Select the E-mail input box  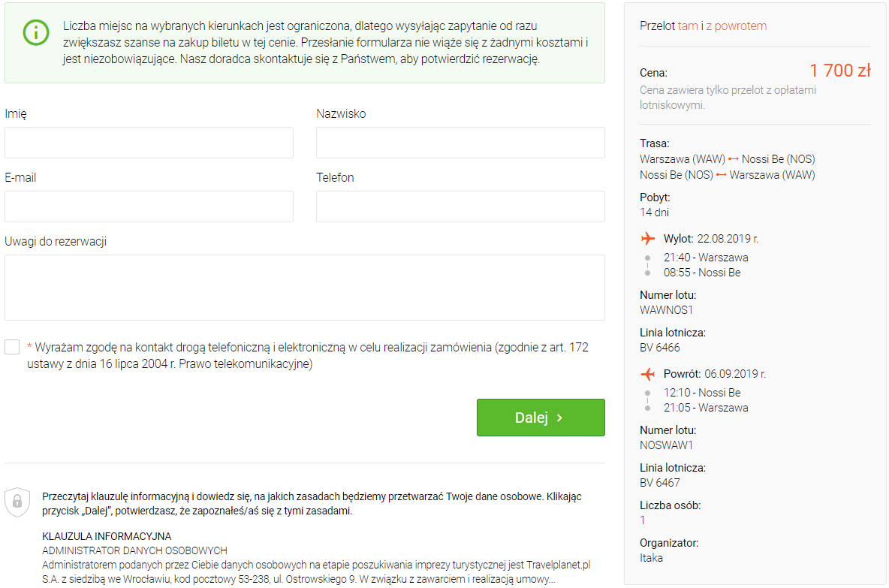(149, 207)
